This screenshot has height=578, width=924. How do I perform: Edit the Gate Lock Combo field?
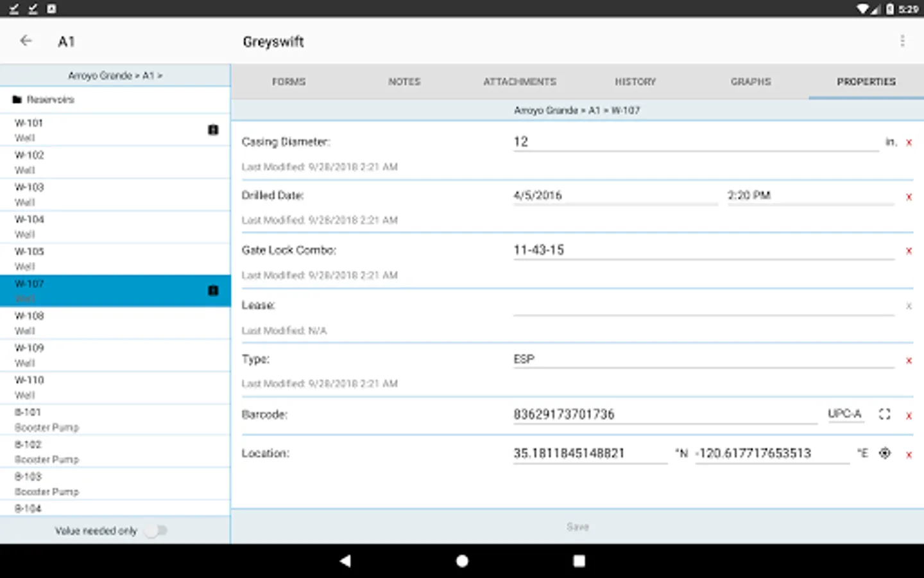[703, 250]
